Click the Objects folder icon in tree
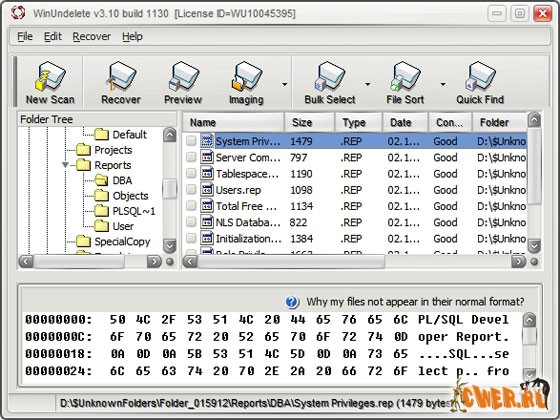Screen dimensions: 560x420 (x=101, y=196)
